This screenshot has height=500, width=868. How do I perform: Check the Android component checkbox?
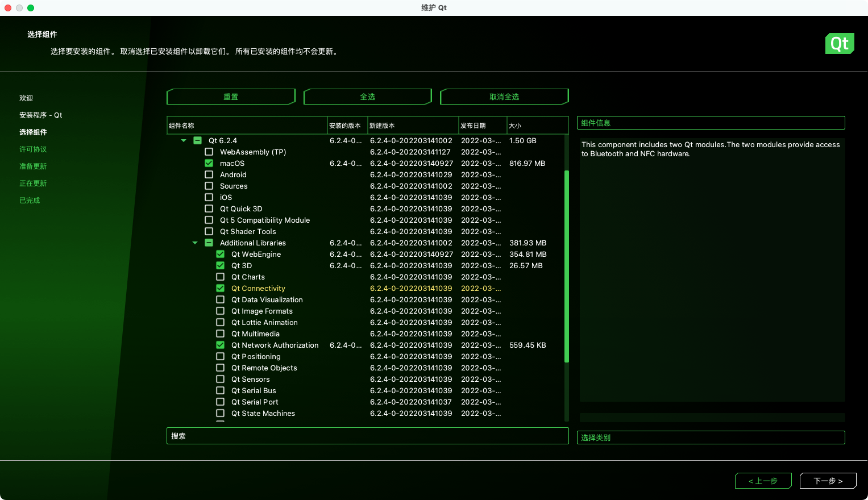pos(209,174)
